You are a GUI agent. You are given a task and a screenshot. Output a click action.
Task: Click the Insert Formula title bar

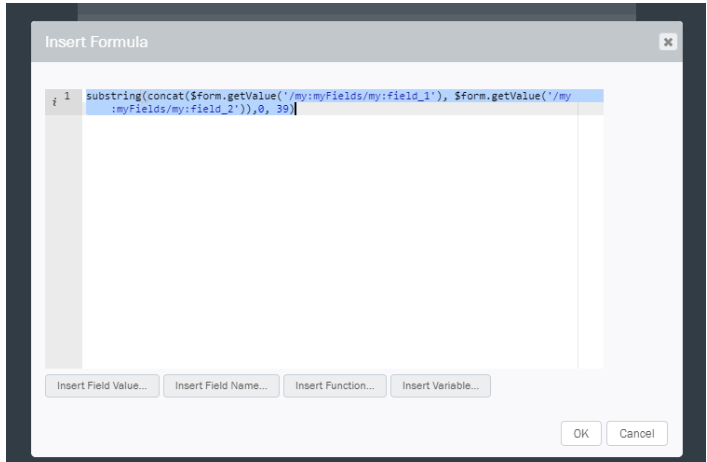tap(300, 43)
